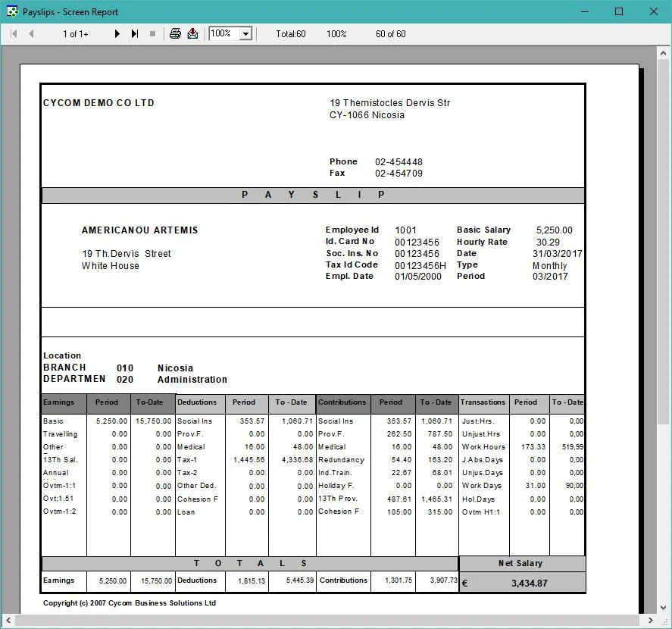This screenshot has width=672, height=629.
Task: Click the right arrow of horizontal scrollbar
Action: (650, 620)
